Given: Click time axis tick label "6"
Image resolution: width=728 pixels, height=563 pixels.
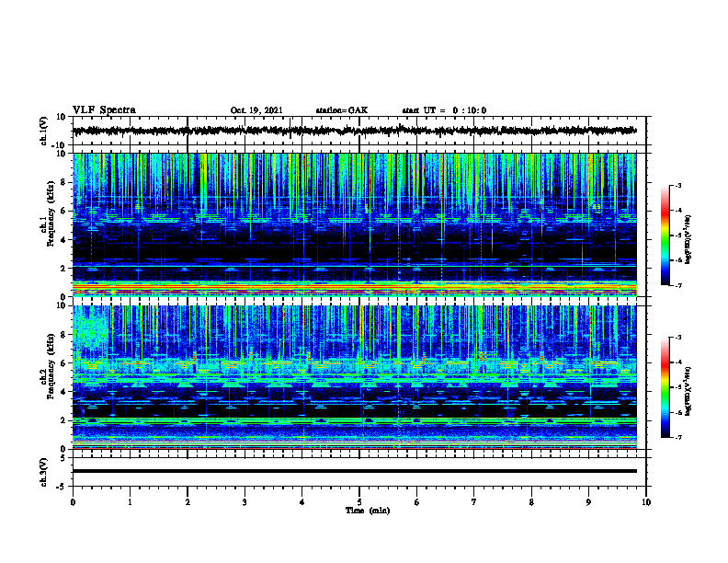Looking at the screenshot, I should (x=416, y=502).
